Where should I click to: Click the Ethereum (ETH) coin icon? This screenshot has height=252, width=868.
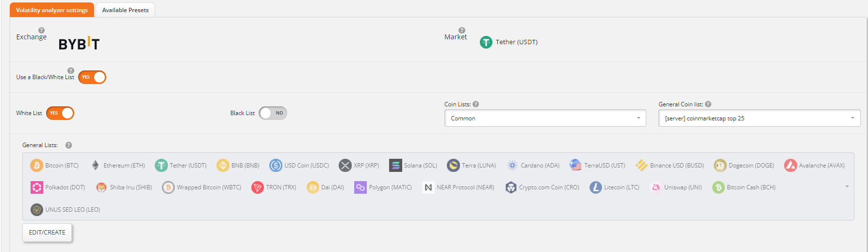[95, 166]
